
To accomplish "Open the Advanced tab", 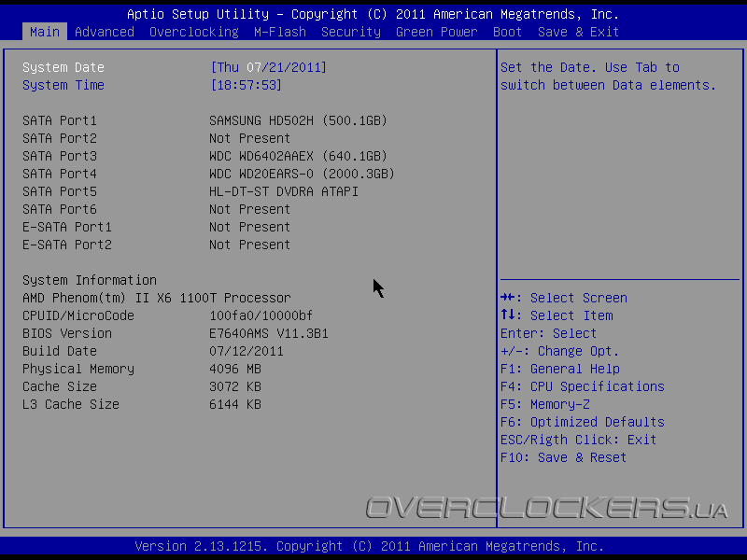I will click(x=105, y=32).
